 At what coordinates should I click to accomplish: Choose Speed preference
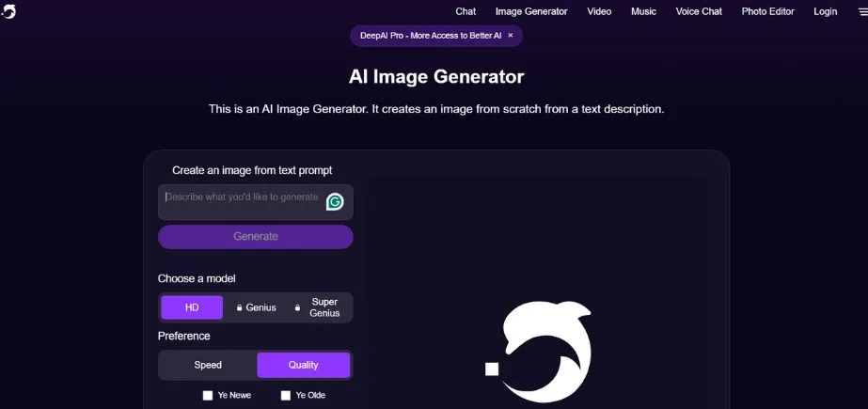click(208, 365)
